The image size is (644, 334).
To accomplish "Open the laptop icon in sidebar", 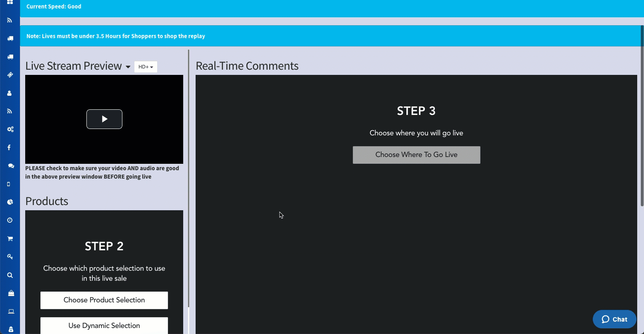I will point(11,312).
